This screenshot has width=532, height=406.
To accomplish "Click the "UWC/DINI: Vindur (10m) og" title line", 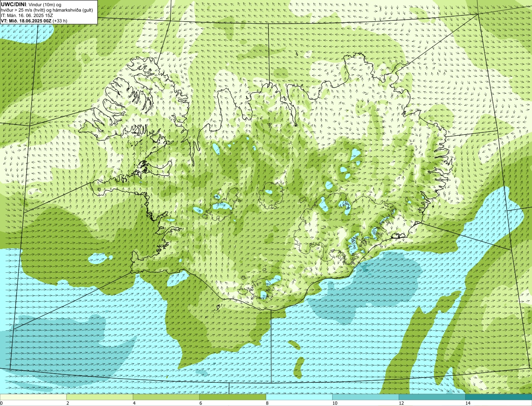I will point(31,4).
